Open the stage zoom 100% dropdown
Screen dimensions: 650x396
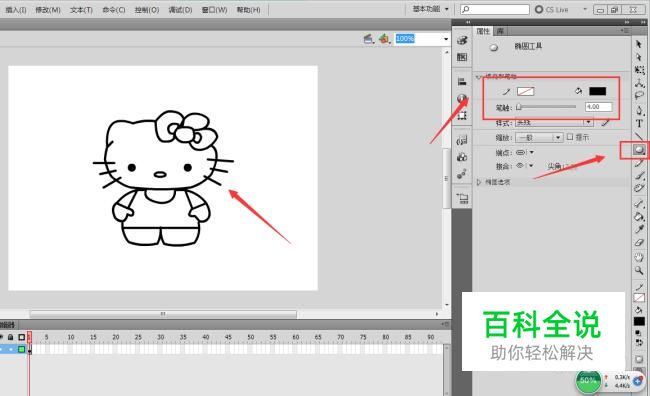446,39
